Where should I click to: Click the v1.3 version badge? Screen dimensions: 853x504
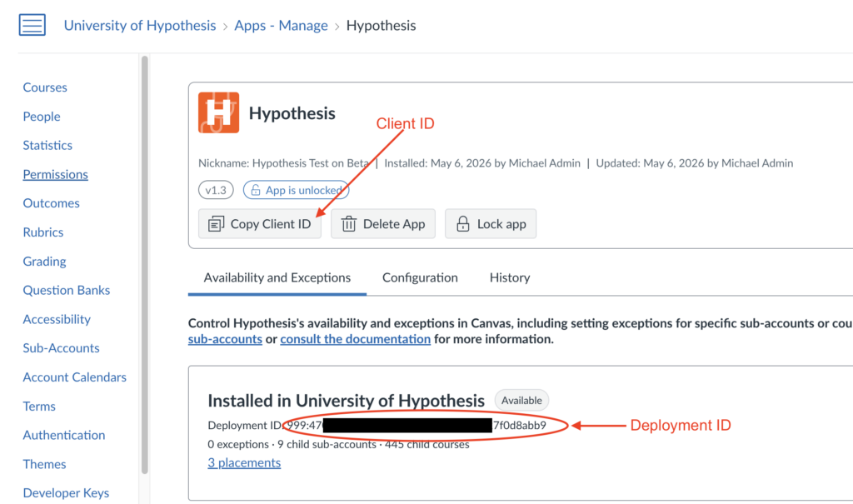(216, 190)
